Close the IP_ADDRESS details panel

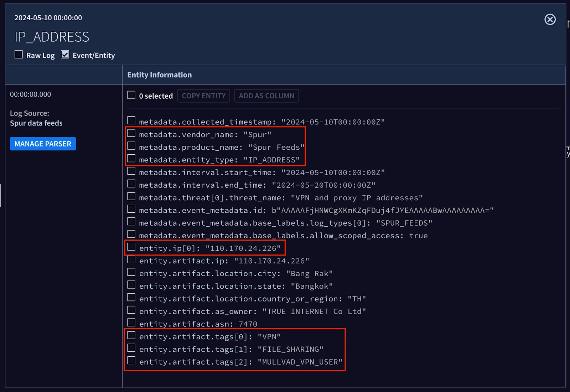click(550, 19)
